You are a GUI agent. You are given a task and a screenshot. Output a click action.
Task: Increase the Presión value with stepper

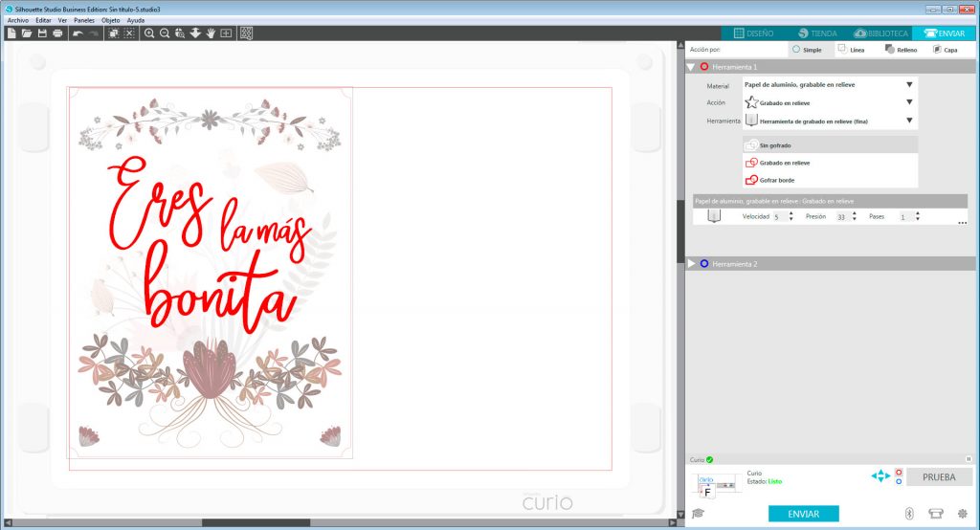(855, 214)
